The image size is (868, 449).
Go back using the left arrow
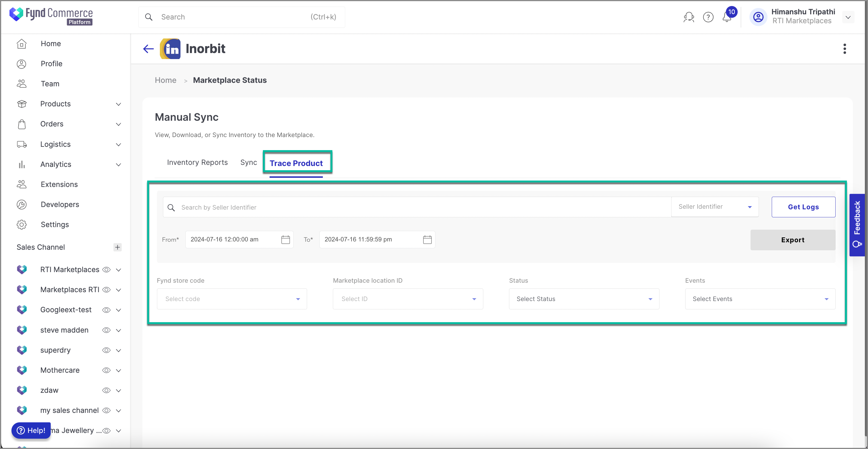148,49
